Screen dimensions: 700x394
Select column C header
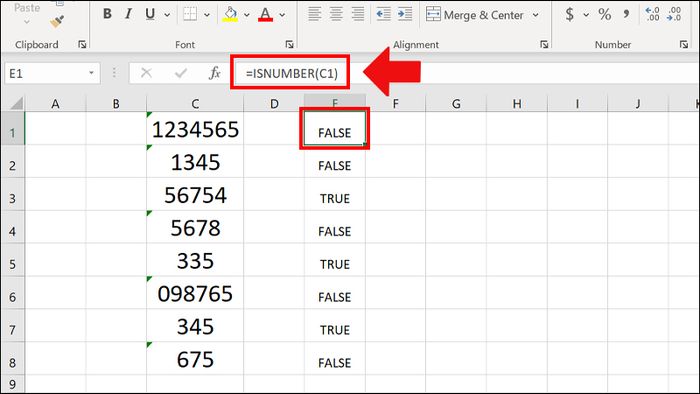tap(195, 104)
